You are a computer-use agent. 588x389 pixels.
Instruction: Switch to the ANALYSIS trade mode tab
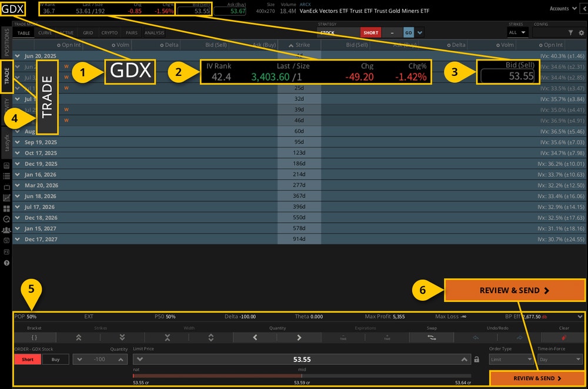tap(155, 33)
